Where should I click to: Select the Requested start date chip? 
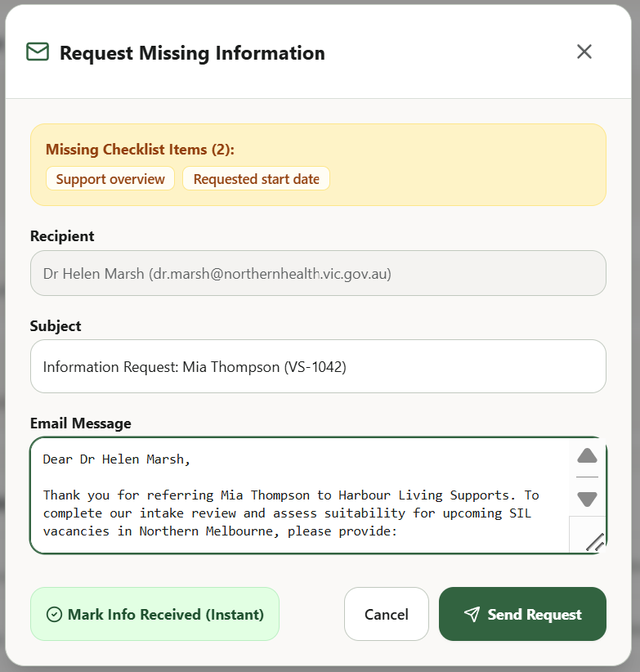click(x=256, y=179)
